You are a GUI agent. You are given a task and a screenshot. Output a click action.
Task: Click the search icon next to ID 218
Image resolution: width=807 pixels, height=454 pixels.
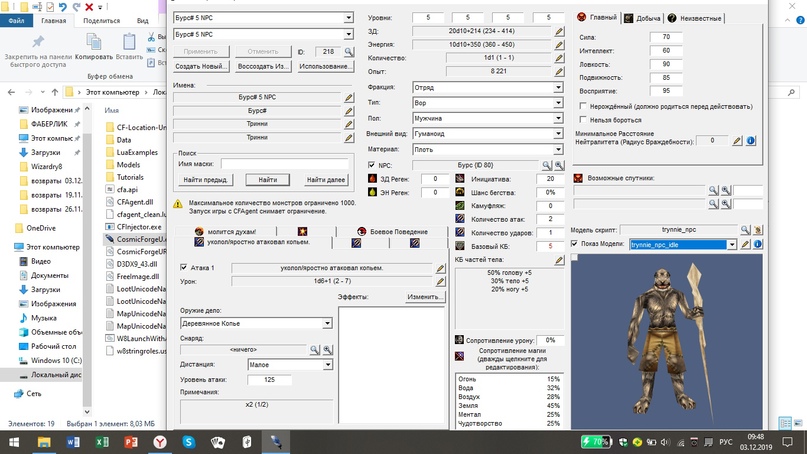tap(349, 52)
